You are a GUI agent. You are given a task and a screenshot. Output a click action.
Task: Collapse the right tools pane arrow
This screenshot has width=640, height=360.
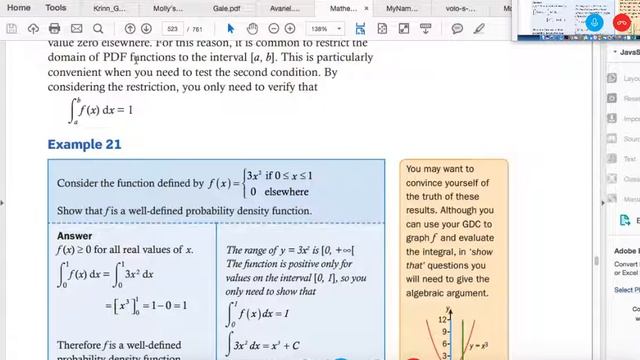coord(603,202)
